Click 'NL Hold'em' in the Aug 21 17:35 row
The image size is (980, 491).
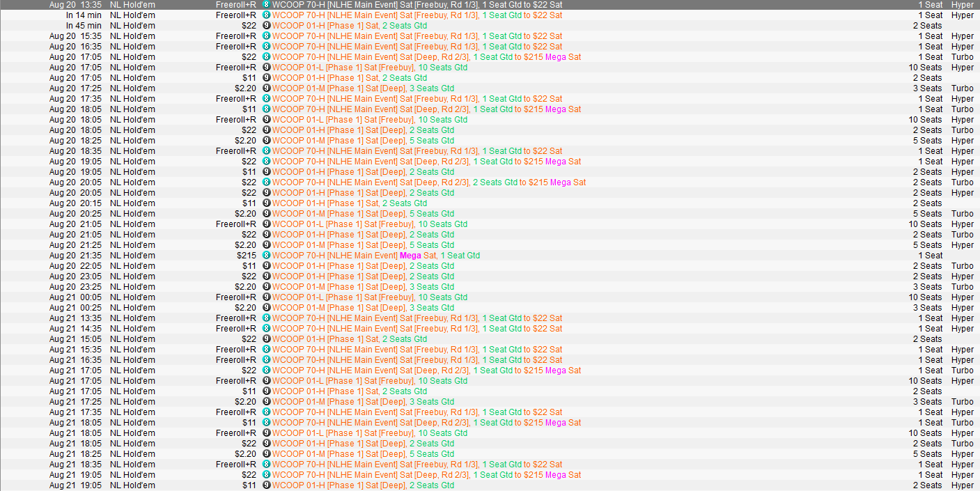(132, 412)
